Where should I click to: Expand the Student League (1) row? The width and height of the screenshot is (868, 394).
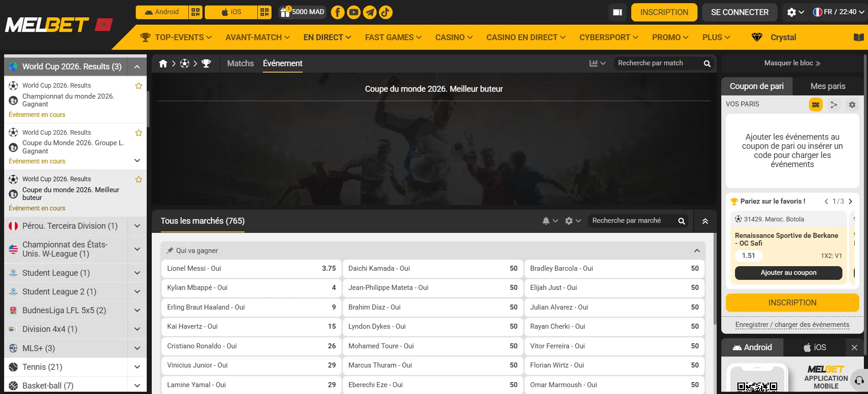click(137, 273)
